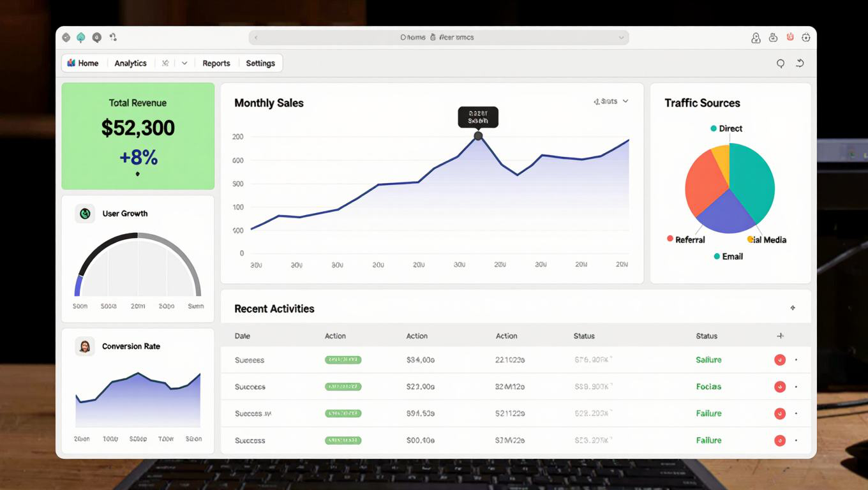Image resolution: width=868 pixels, height=490 pixels.
Task: Click the plus icon in the table header
Action: (x=780, y=336)
